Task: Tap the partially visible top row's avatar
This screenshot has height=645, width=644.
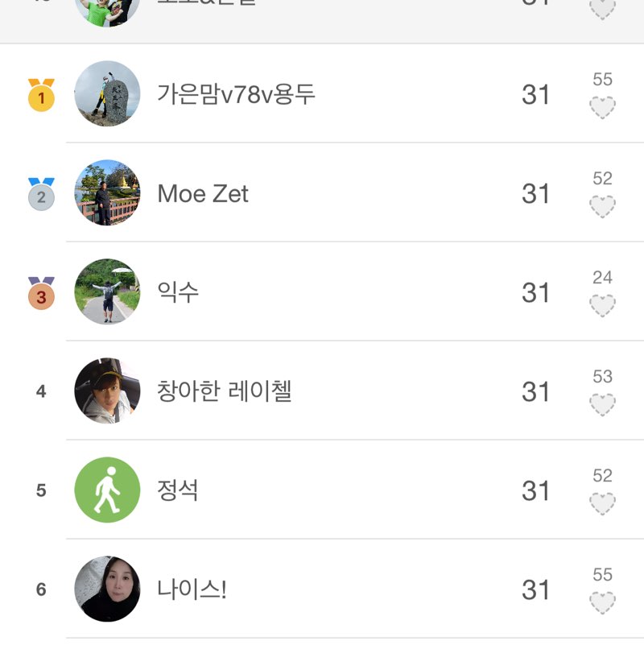Action: pyautogui.click(x=107, y=11)
